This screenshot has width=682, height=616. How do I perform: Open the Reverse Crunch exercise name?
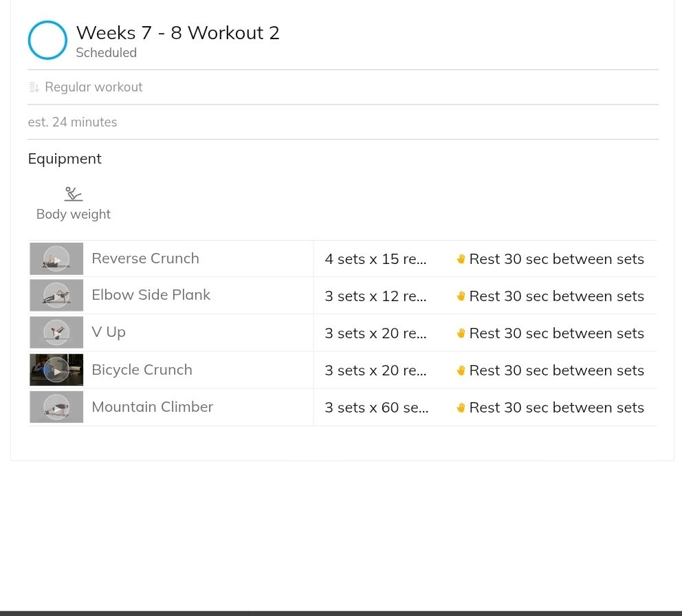[145, 258]
